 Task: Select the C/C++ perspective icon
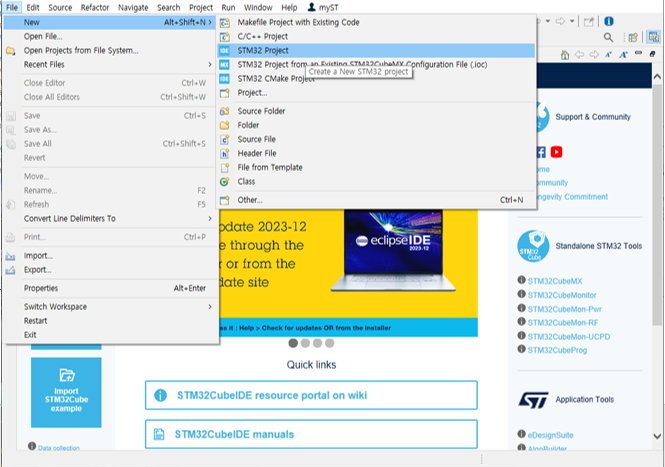654,37
